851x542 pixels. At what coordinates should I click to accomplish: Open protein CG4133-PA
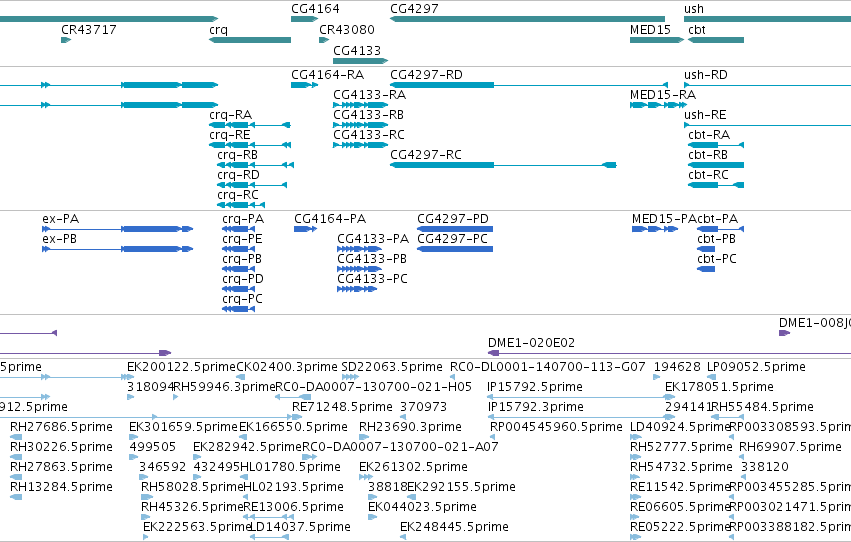click(x=359, y=249)
